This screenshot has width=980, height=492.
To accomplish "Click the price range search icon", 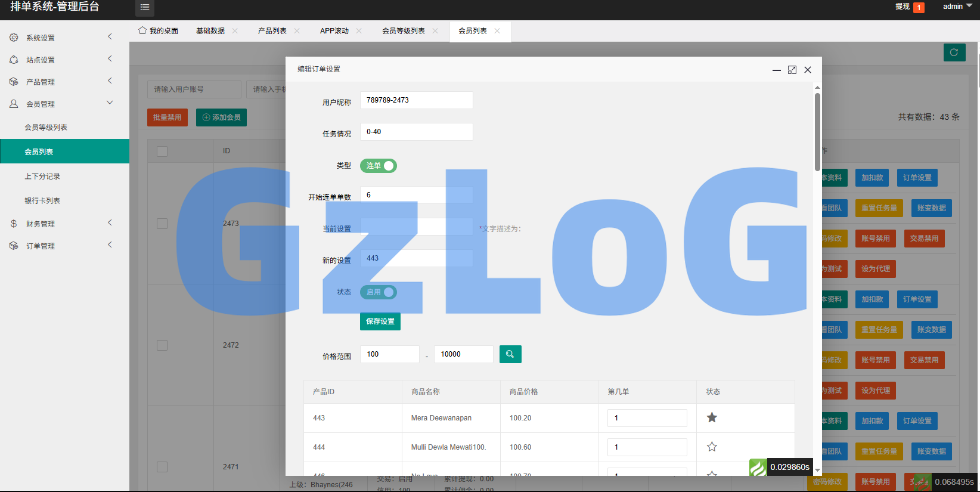I will coord(510,354).
